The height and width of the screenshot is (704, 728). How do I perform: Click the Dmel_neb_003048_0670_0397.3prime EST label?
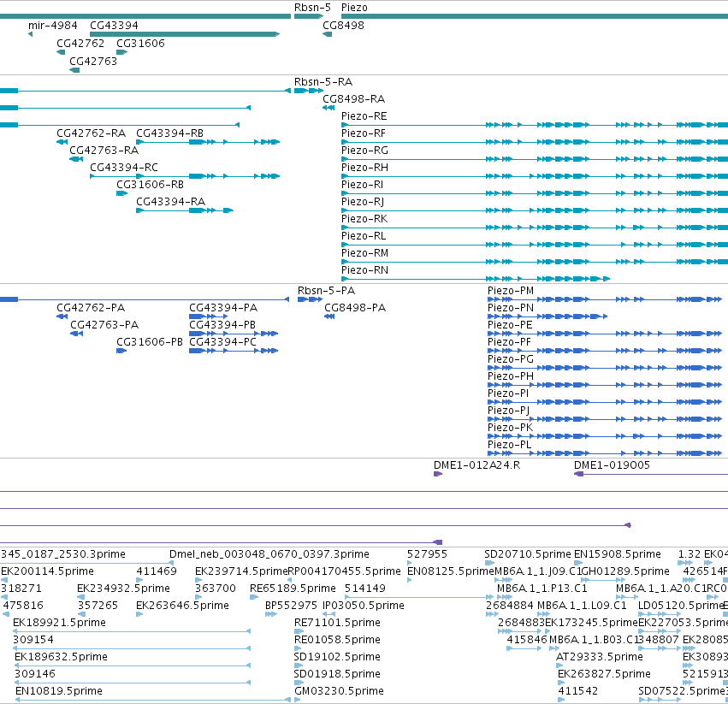point(269,554)
